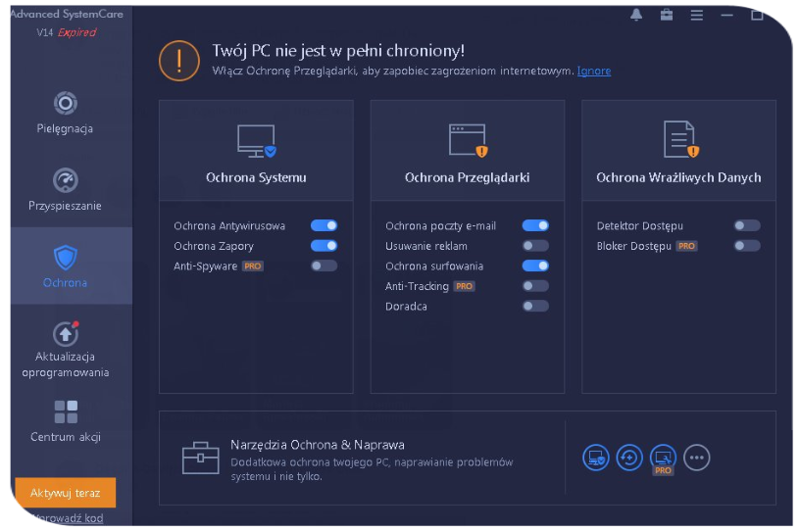This screenshot has width=800, height=532.
Task: Click the 'Twój PC nie jest w pełni chroniony!' heading
Action: [x=338, y=51]
